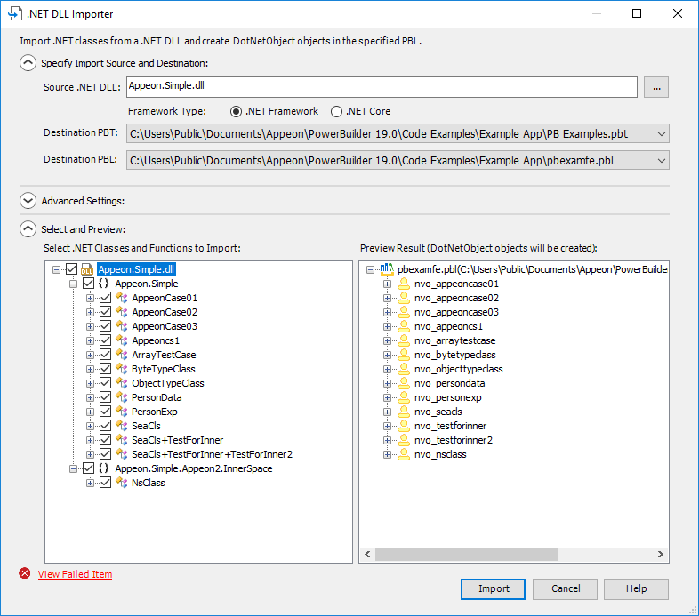
Task: Collapse the Appeon.Simple.dll tree root
Action: (56, 269)
